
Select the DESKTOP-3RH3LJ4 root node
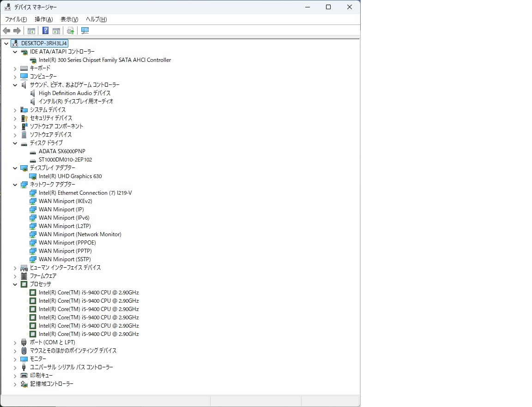(x=44, y=43)
